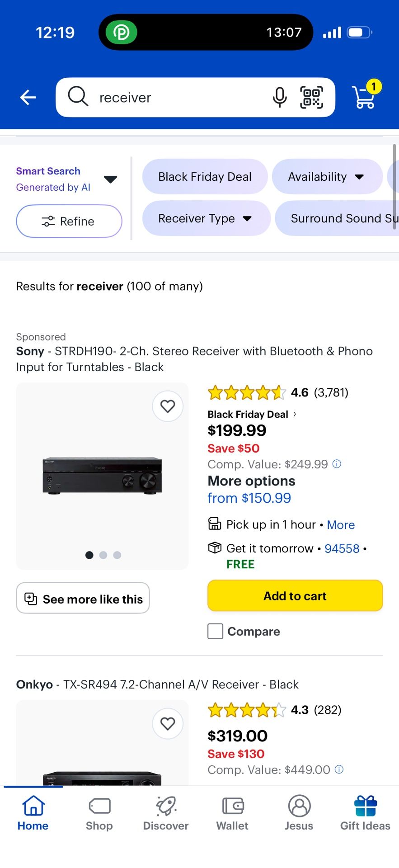The image size is (399, 868).
Task: Favorite the Sony stereo receiver
Action: [167, 406]
